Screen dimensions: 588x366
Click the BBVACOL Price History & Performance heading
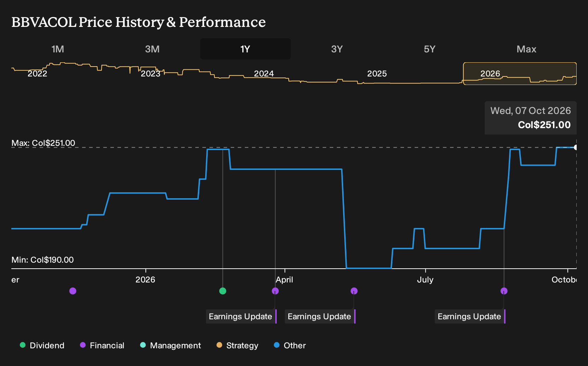(x=139, y=22)
